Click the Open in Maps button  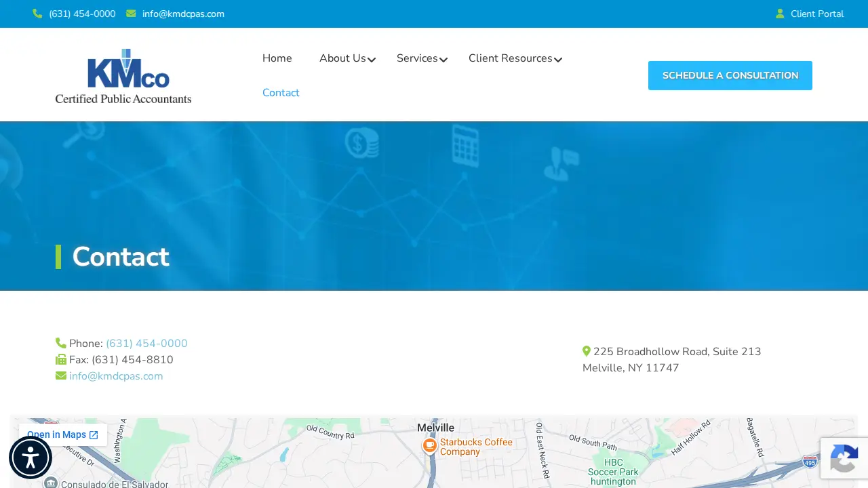coord(63,435)
